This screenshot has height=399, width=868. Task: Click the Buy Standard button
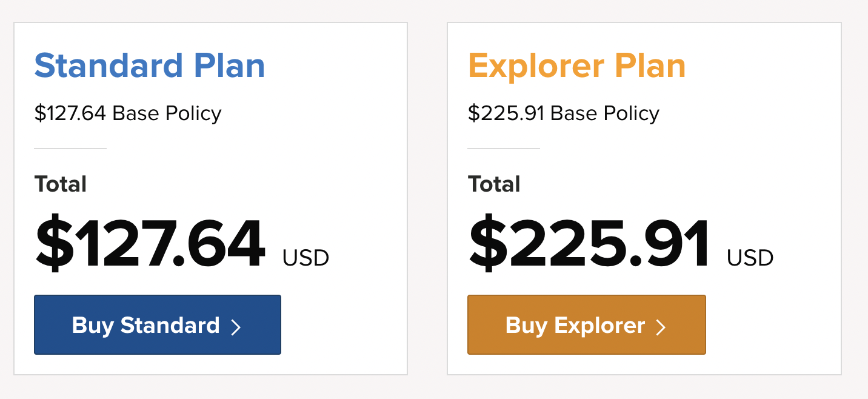pos(157,325)
